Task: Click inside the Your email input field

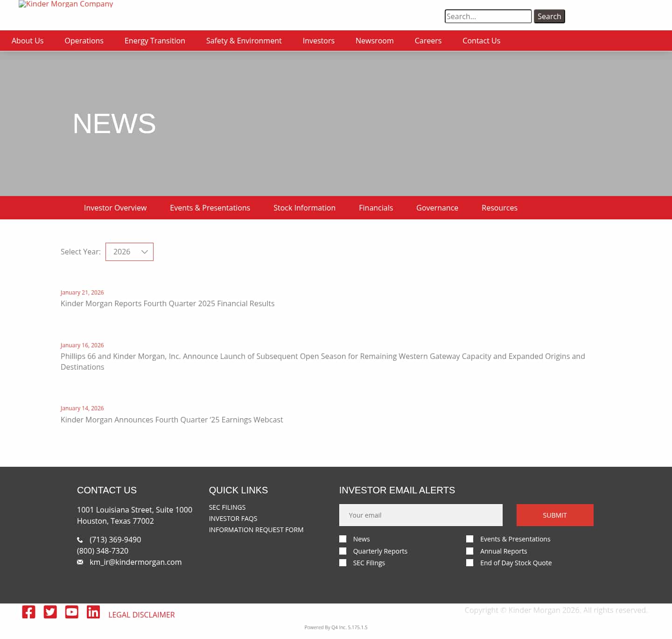Action: pos(420,515)
